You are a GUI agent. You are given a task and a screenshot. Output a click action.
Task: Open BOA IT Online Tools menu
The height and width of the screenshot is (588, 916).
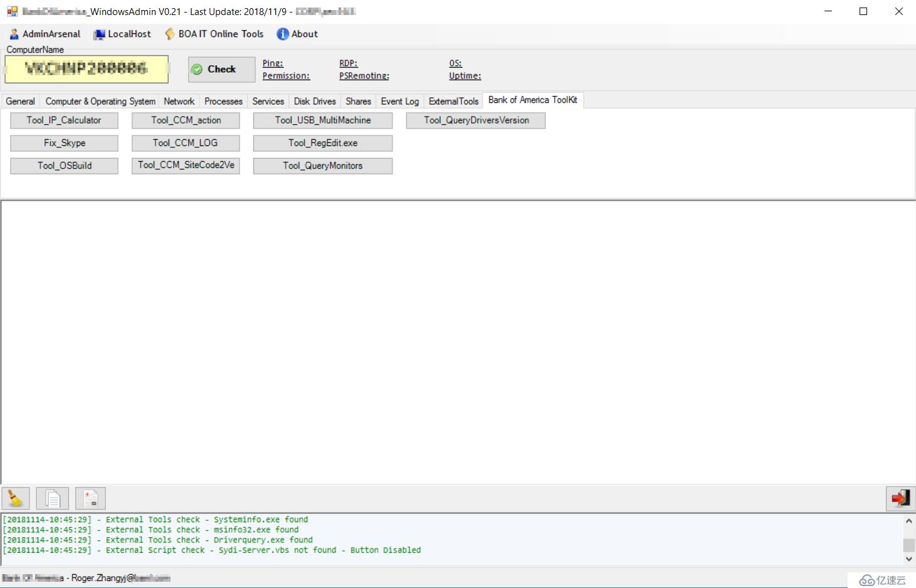(x=214, y=34)
